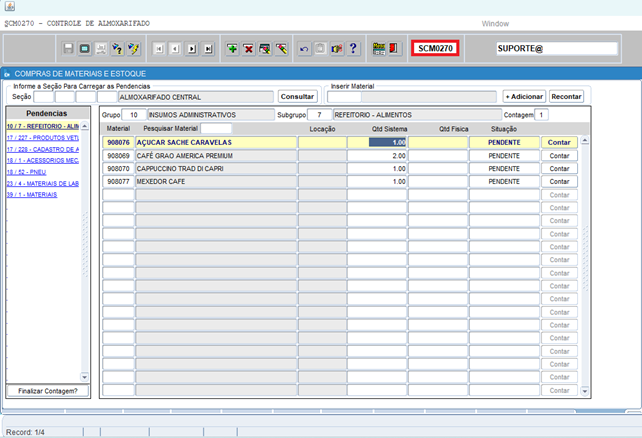Open pendência 23 / 4 - MATERIAIS DE LAB
The width and height of the screenshot is (642, 438).
point(43,183)
